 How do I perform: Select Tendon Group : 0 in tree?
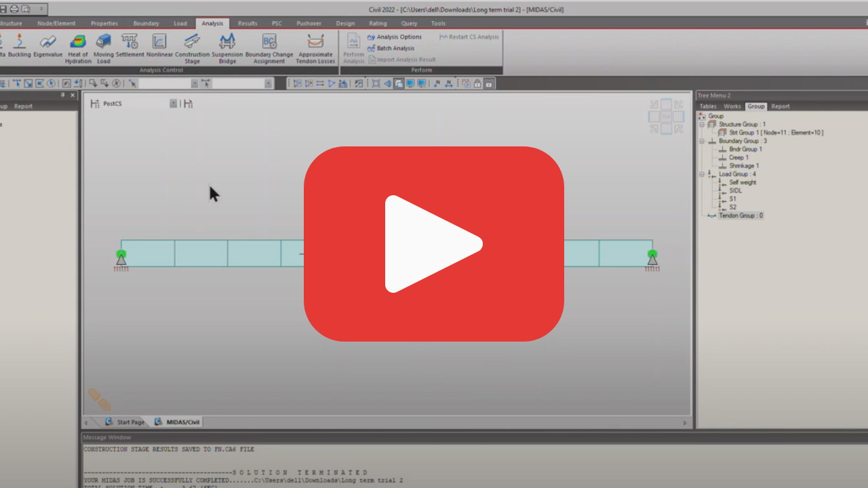[741, 216]
